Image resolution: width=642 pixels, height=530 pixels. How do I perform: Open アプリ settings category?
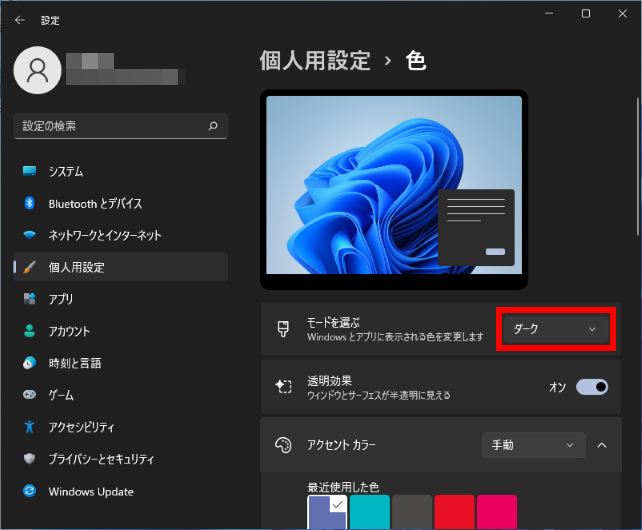click(121, 299)
